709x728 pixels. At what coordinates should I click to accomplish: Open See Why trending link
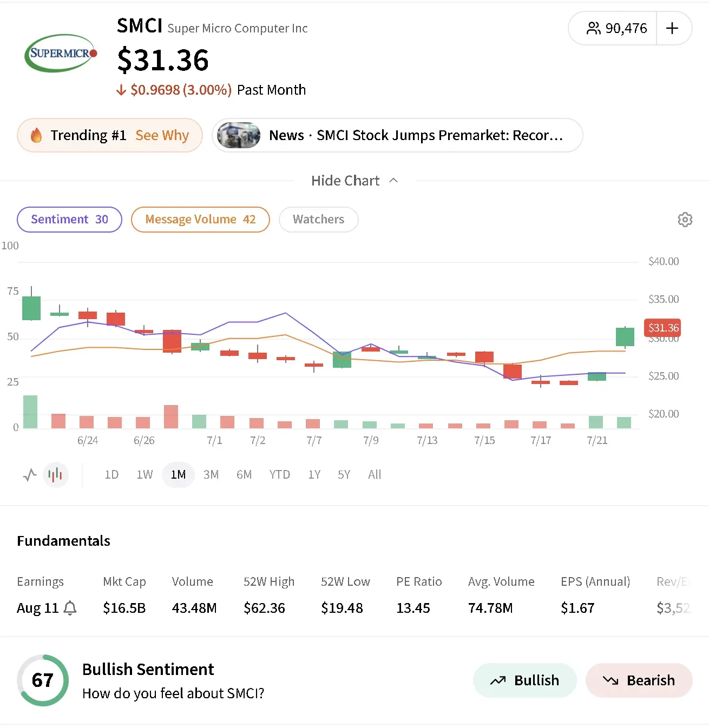pyautogui.click(x=162, y=135)
